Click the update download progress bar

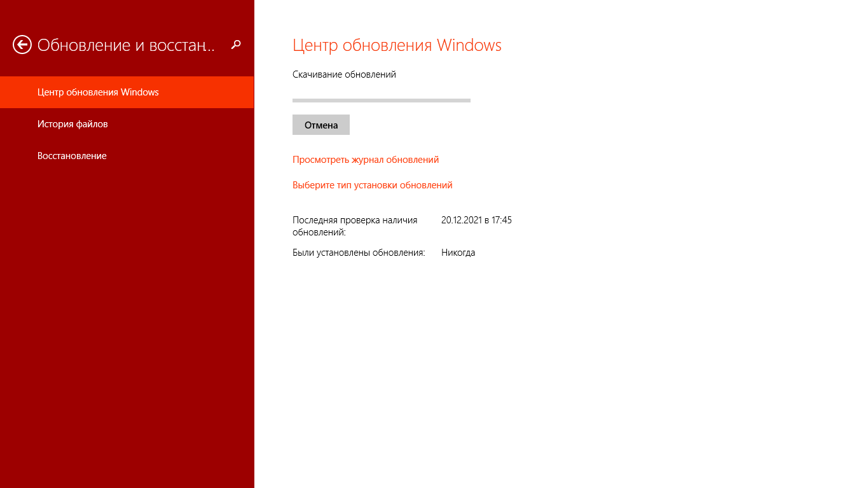click(x=382, y=101)
